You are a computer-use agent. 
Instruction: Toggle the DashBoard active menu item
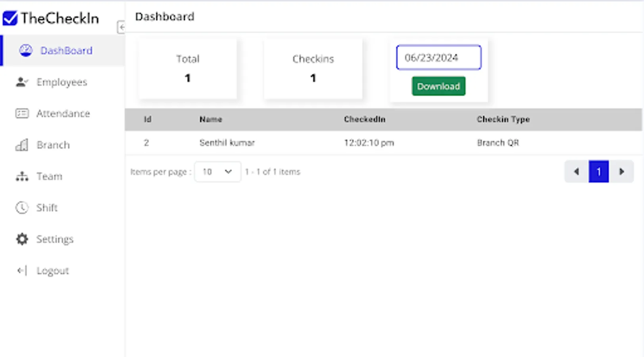pyautogui.click(x=66, y=50)
